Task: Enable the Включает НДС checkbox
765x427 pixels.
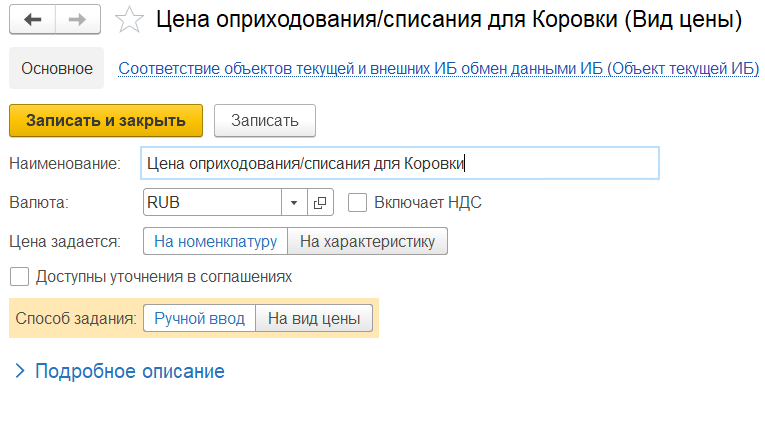Action: [x=357, y=203]
